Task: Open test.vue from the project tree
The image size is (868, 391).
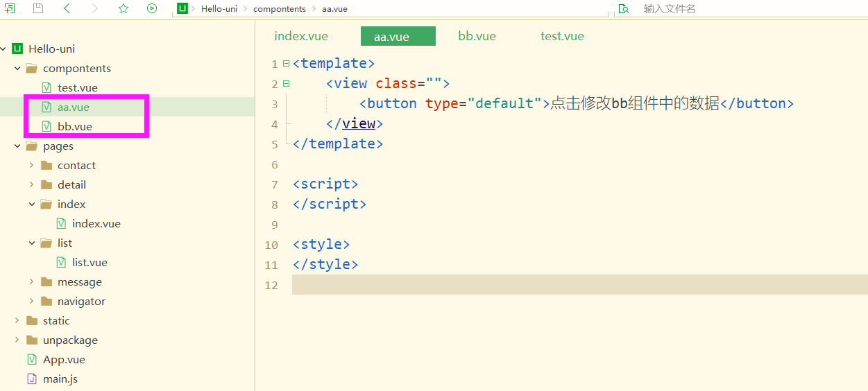Action: 78,87
